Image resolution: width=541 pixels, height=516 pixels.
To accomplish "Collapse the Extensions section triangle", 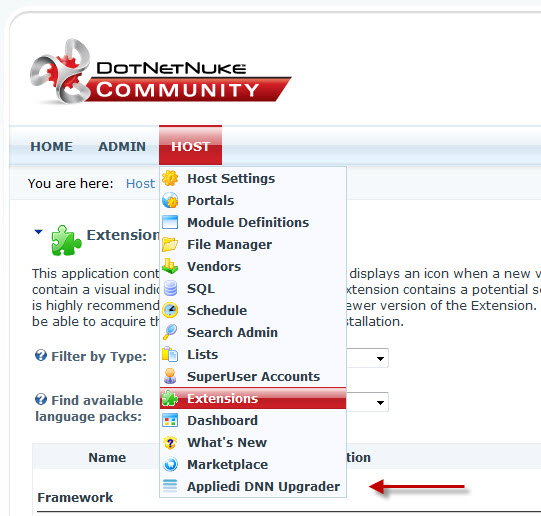I will click(38, 232).
